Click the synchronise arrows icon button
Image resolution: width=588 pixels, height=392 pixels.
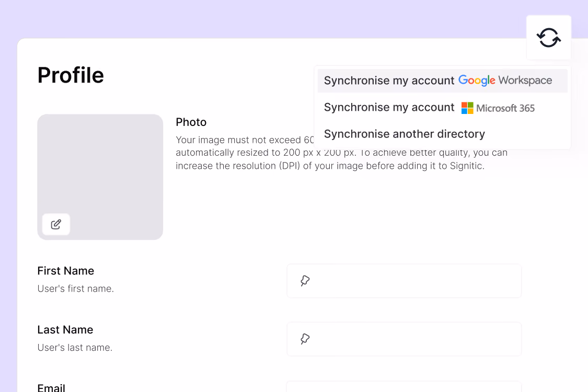pyautogui.click(x=549, y=38)
